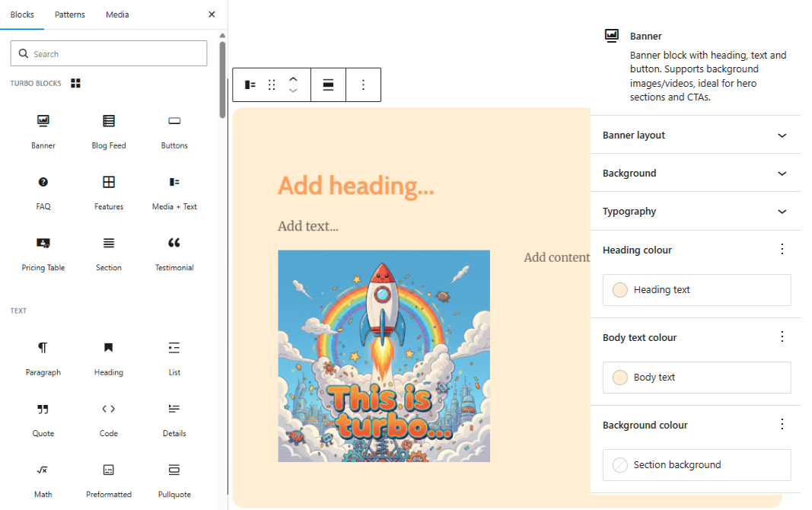812x510 pixels.
Task: Select the rocket 'This is turbo' image
Action: pyautogui.click(x=384, y=356)
